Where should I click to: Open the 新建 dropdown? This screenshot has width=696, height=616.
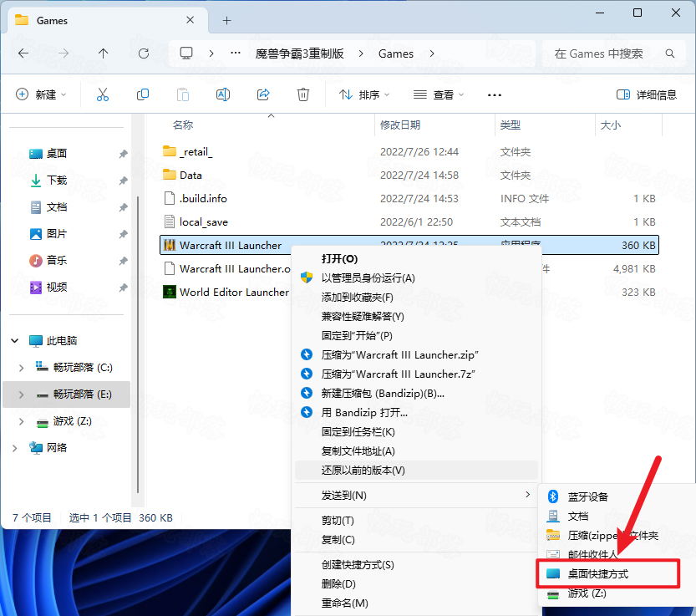tap(41, 94)
